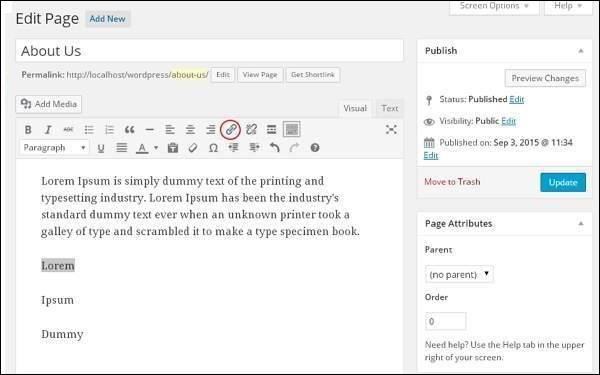Image resolution: width=600 pixels, height=375 pixels.
Task: Toggle bold formatting in editor toolbar
Action: [28, 130]
